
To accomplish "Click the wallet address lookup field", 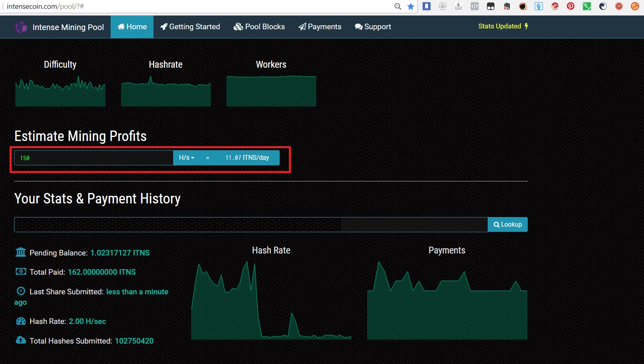I will pyautogui.click(x=251, y=225).
